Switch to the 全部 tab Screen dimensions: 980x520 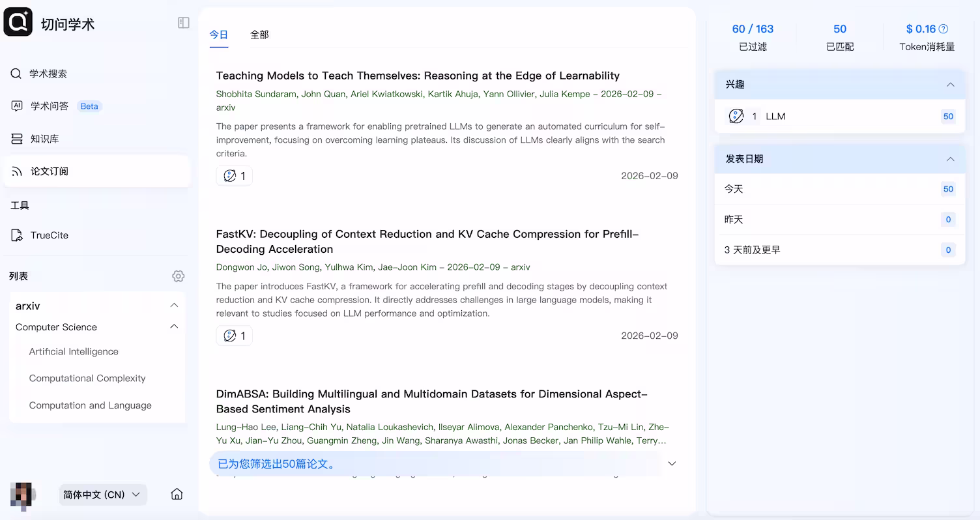(x=259, y=35)
